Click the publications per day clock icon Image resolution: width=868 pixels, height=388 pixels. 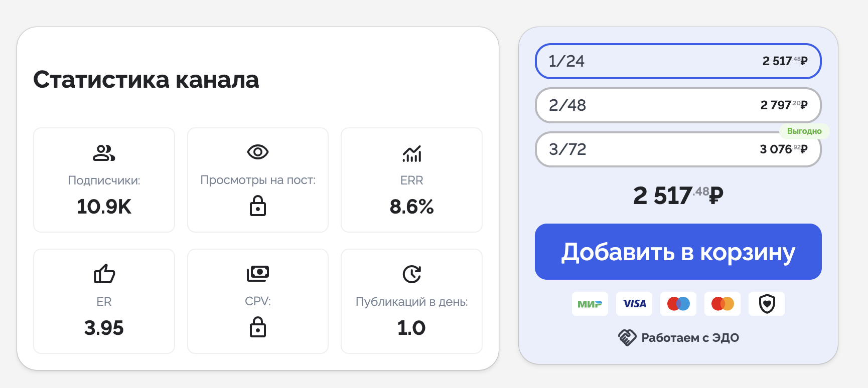point(411,274)
